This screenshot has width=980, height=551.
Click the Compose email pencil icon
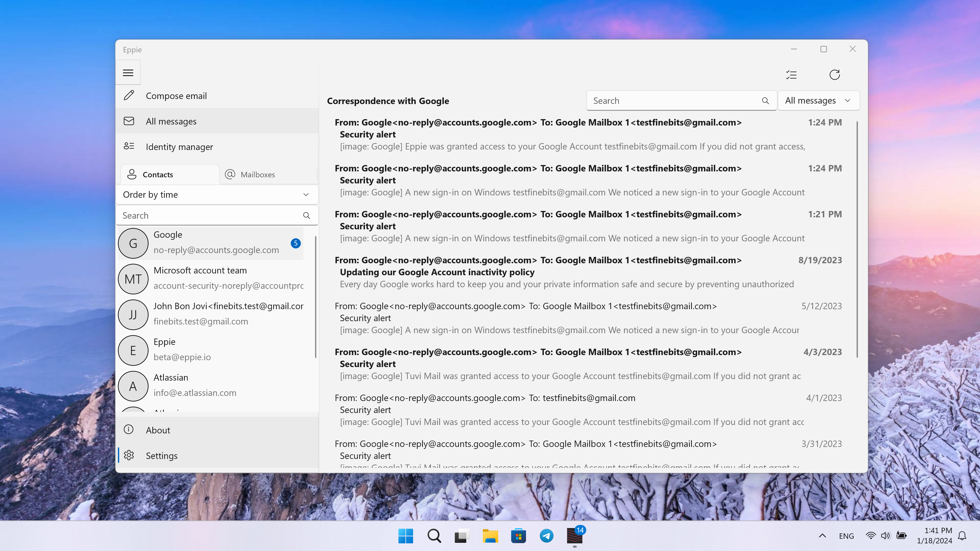pyautogui.click(x=129, y=95)
